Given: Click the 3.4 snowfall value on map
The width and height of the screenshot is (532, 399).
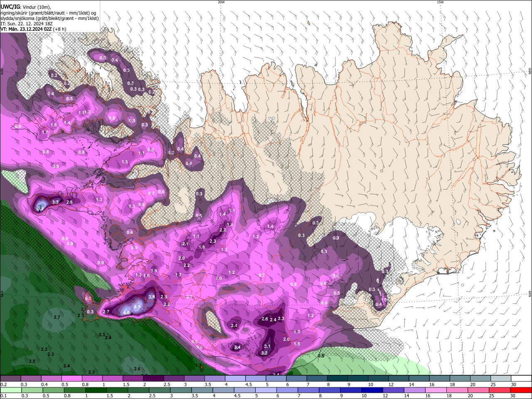Looking at the screenshot, I should point(237,347).
